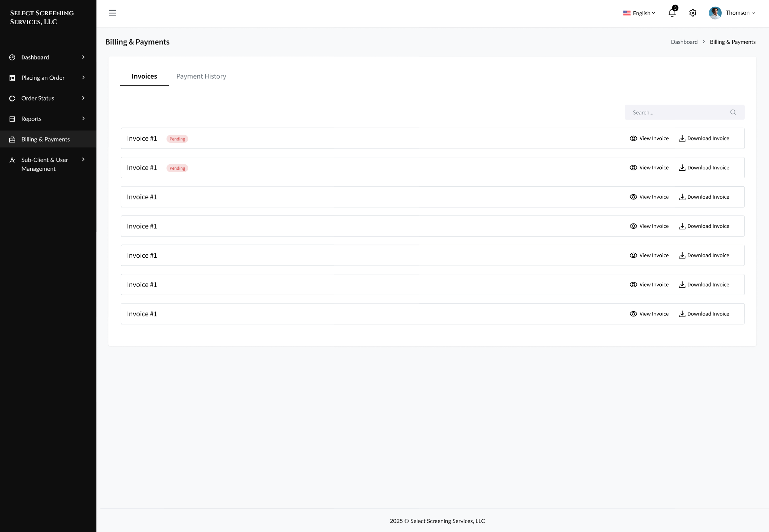Click Download Invoice in first invoice row
Image resolution: width=769 pixels, height=532 pixels.
coord(704,138)
